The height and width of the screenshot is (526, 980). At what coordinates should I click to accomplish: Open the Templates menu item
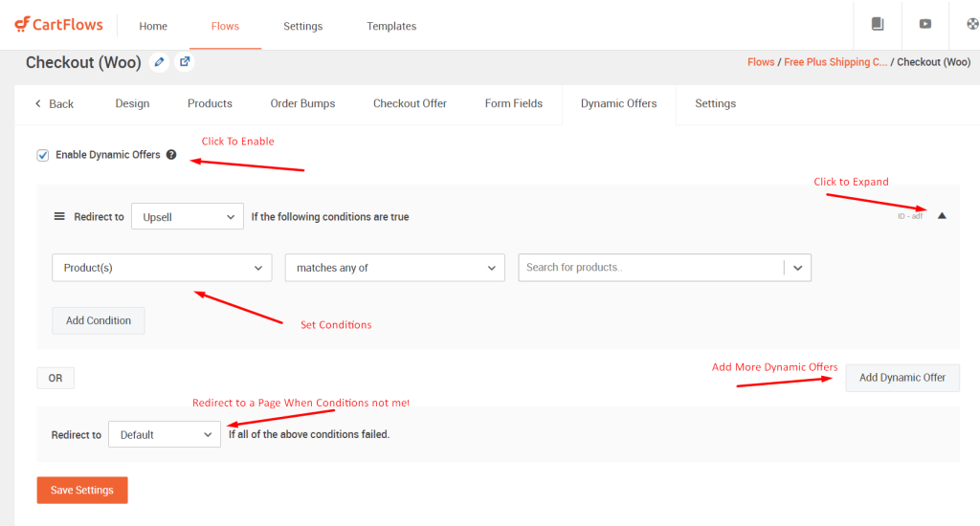click(391, 26)
